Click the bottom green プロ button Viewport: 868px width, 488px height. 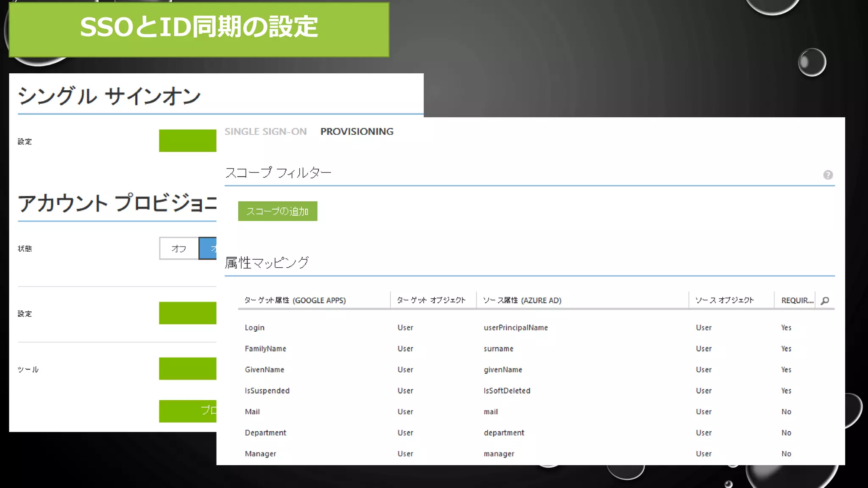click(x=188, y=411)
